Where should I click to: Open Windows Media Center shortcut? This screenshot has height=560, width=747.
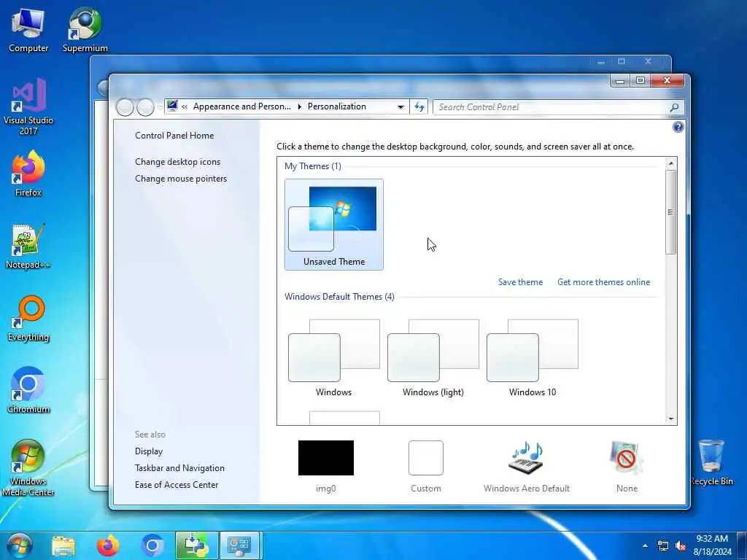click(x=28, y=468)
